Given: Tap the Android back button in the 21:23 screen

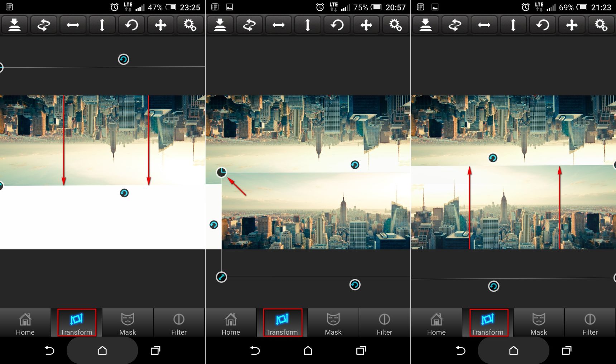Looking at the screenshot, I should point(461,350).
